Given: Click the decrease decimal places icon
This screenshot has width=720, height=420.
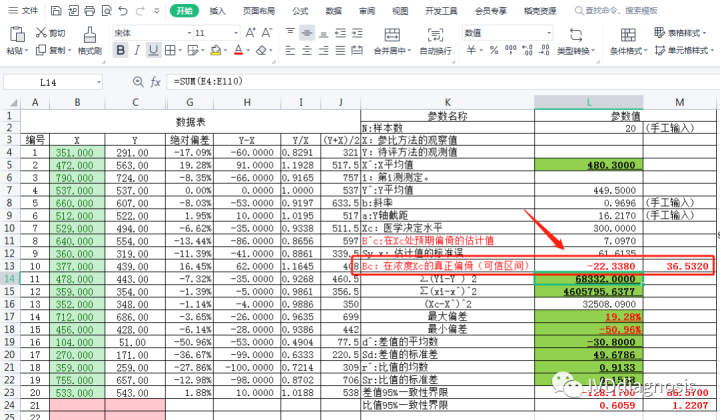Looking at the screenshot, I should [544, 50].
